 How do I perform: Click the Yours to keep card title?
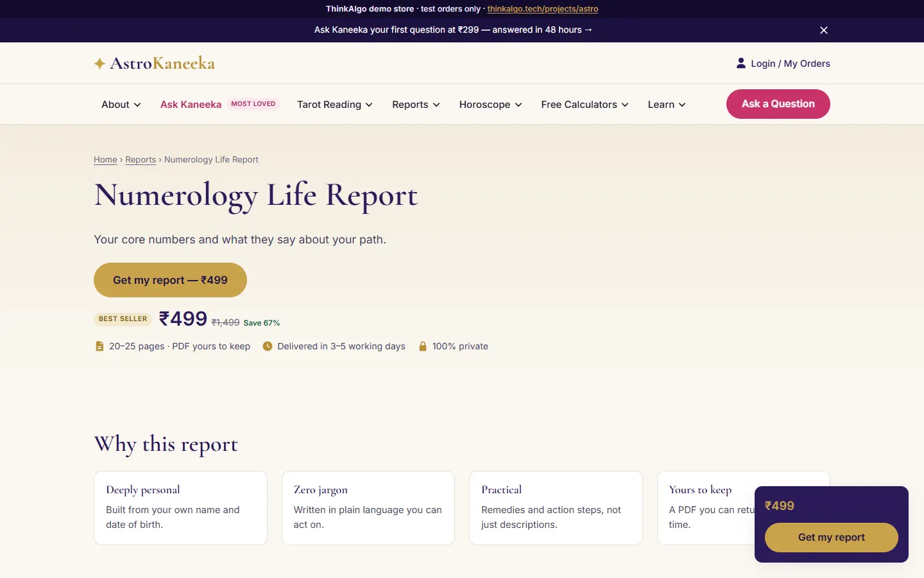pos(700,490)
